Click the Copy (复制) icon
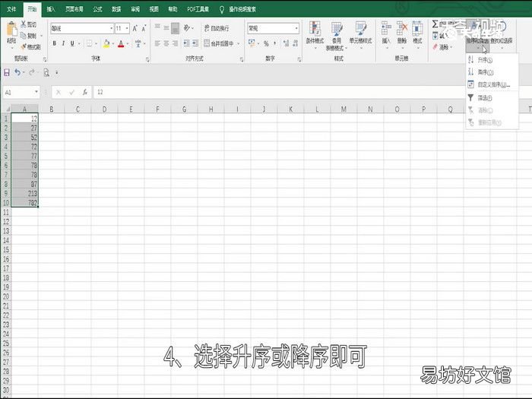Image resolution: width=532 pixels, height=399 pixels. click(x=24, y=35)
